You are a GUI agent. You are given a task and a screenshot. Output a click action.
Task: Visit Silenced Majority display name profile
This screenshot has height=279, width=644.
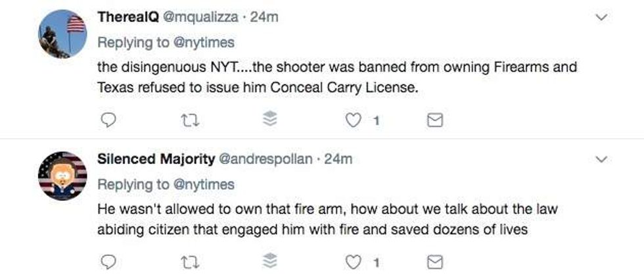(x=154, y=159)
